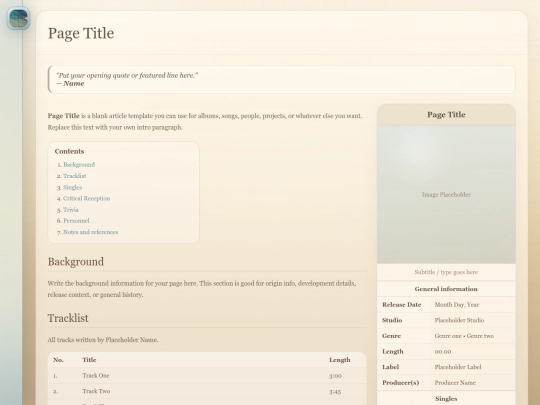Jump to Tracklist from Contents list
This screenshot has width=540, height=405.
[74, 176]
